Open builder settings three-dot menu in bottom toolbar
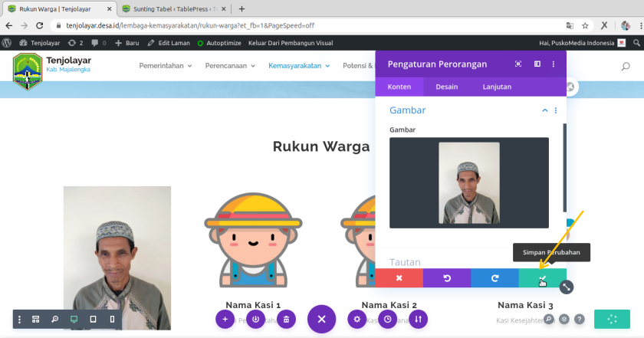This screenshot has width=644, height=338. coord(19,319)
